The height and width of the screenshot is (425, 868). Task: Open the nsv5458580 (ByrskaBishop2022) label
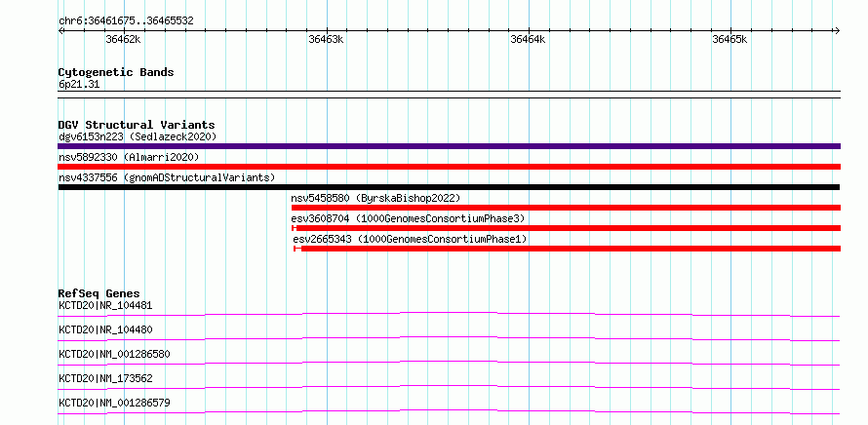point(375,198)
